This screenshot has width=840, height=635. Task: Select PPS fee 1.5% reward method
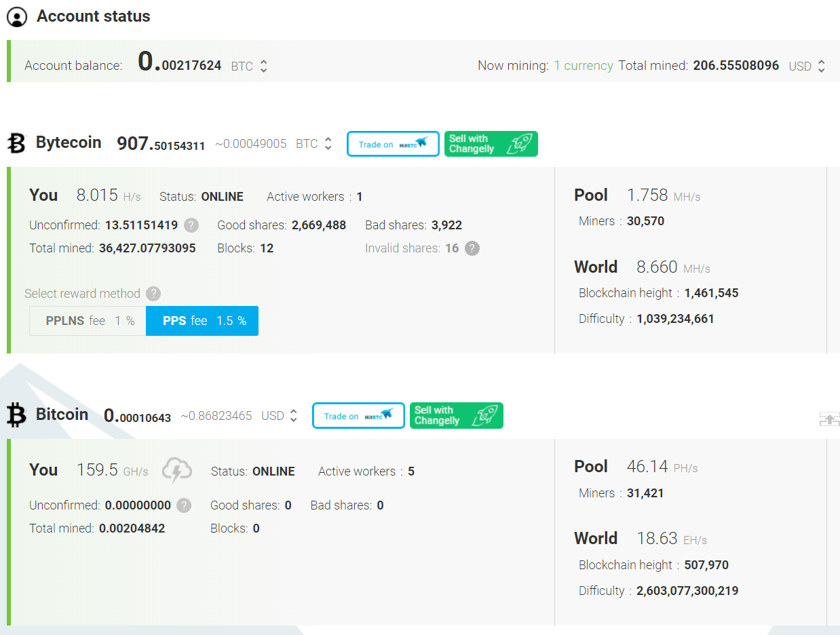point(202,321)
